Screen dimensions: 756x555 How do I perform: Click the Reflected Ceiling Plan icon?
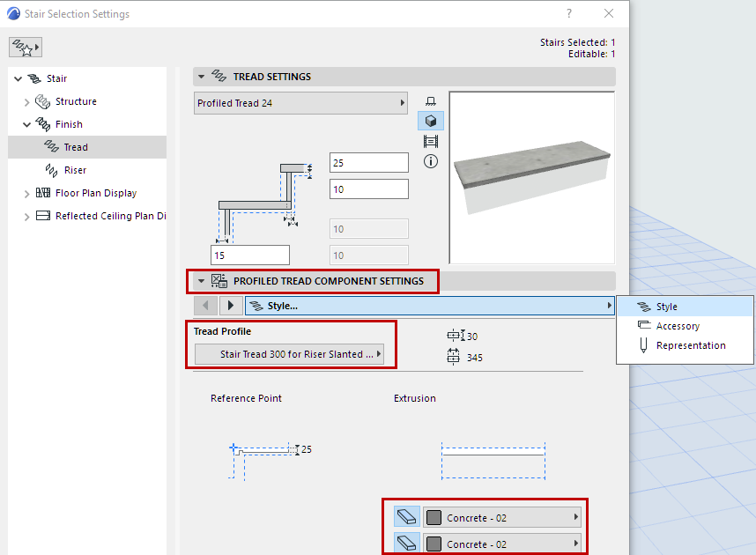click(43, 216)
